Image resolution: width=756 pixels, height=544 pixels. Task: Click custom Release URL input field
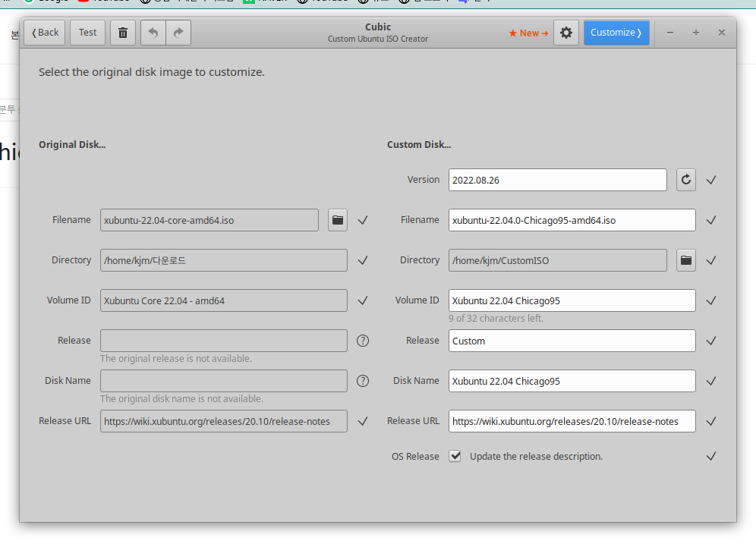[x=572, y=422]
